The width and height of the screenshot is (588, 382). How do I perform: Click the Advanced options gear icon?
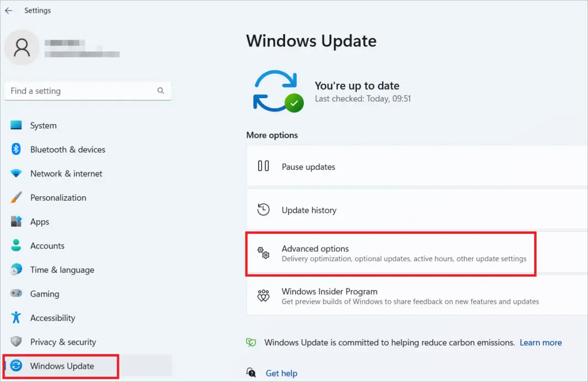(264, 254)
